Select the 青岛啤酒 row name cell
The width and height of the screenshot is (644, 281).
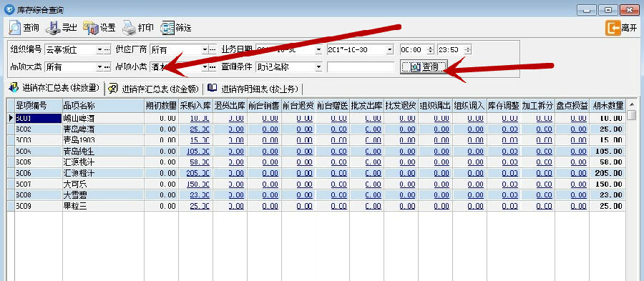(103, 129)
